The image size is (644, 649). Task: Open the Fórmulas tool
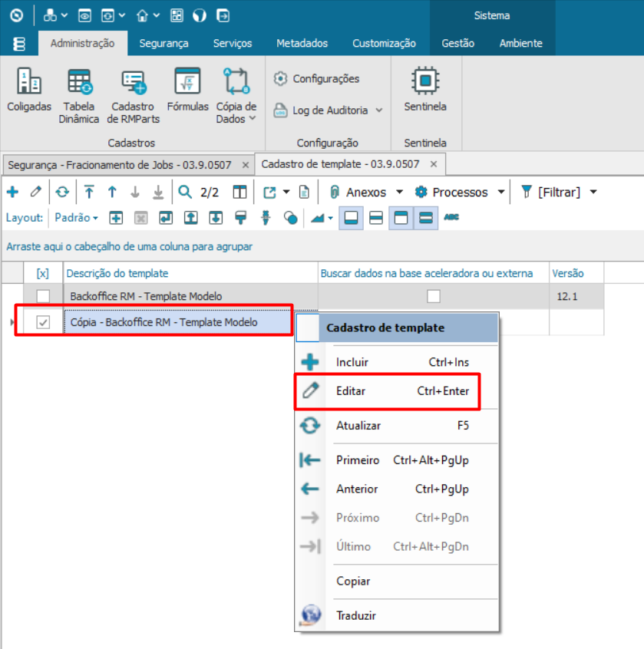[x=187, y=81]
